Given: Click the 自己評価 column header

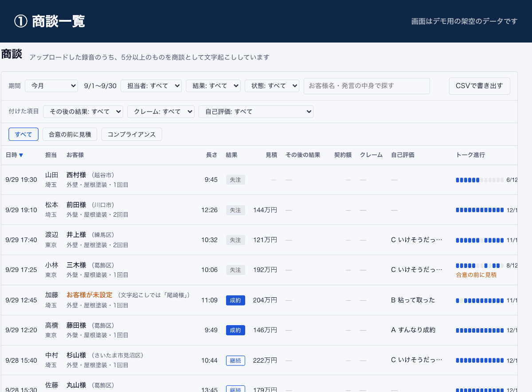Looking at the screenshot, I should tap(403, 155).
